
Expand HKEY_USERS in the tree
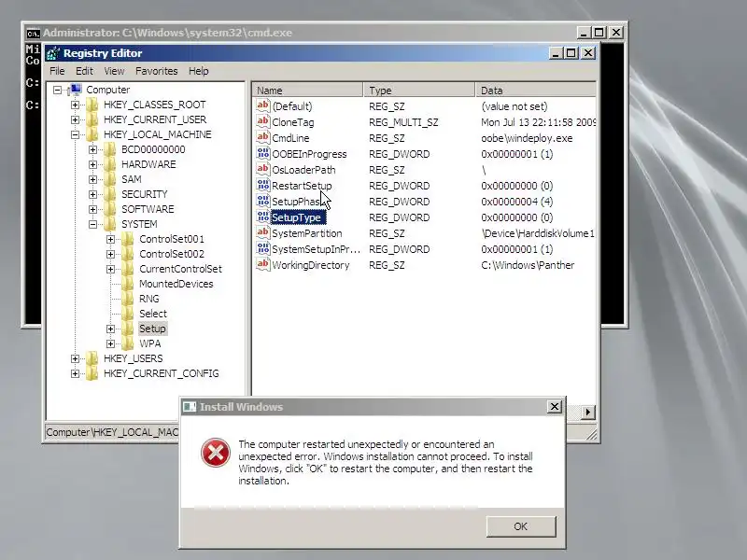[x=76, y=358]
